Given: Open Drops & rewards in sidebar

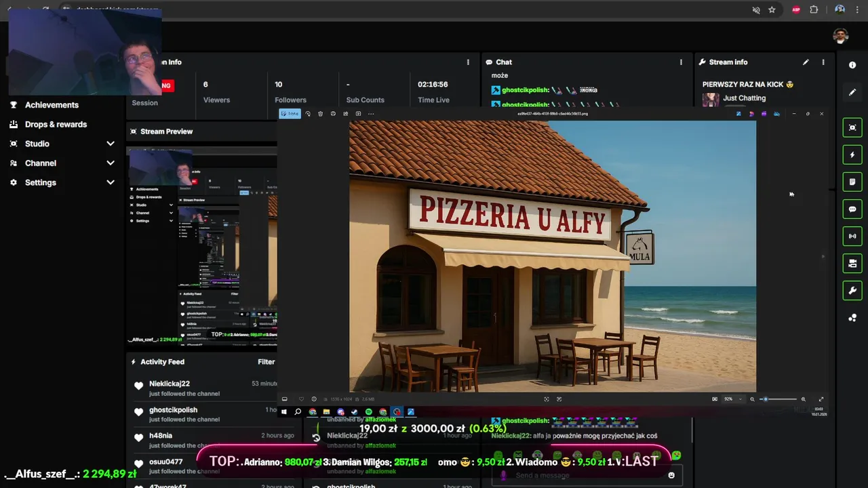Looking at the screenshot, I should tap(56, 125).
